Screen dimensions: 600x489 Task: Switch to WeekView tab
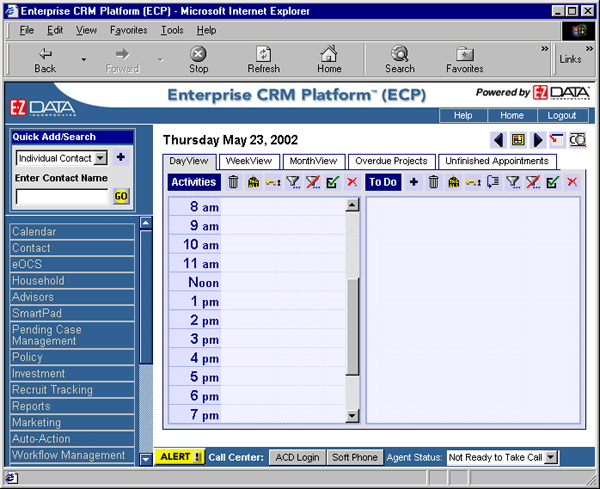(x=249, y=161)
